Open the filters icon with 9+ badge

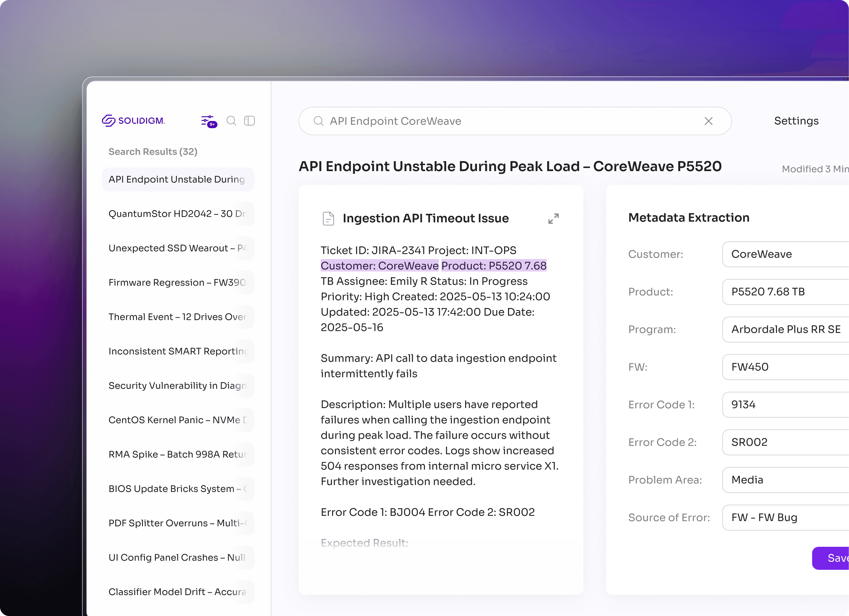[x=208, y=121]
